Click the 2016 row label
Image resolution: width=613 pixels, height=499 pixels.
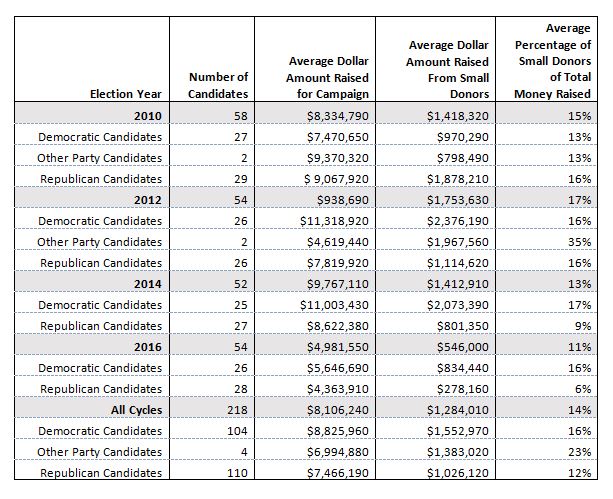coord(148,347)
